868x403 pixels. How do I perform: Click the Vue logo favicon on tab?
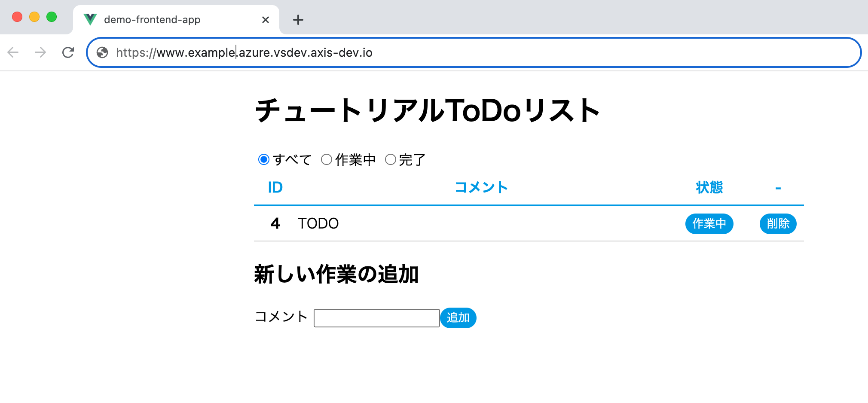click(x=90, y=19)
